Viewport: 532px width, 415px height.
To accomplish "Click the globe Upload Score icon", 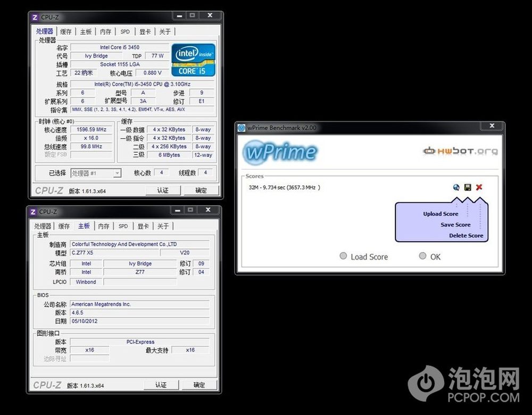I will pyautogui.click(x=456, y=187).
